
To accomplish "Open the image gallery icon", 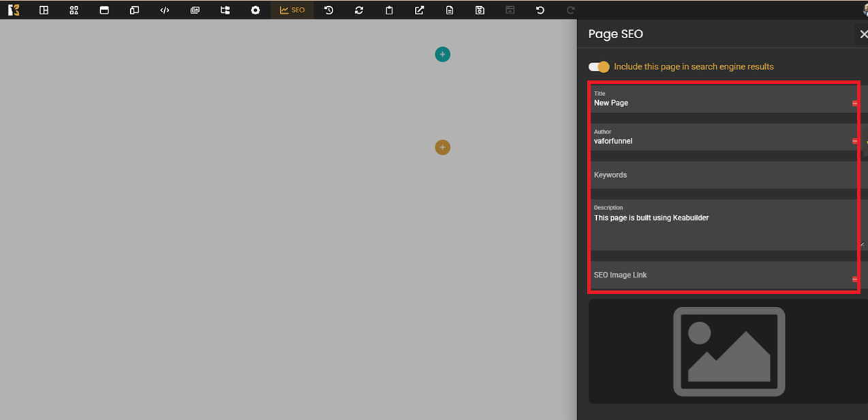I will click(x=195, y=10).
